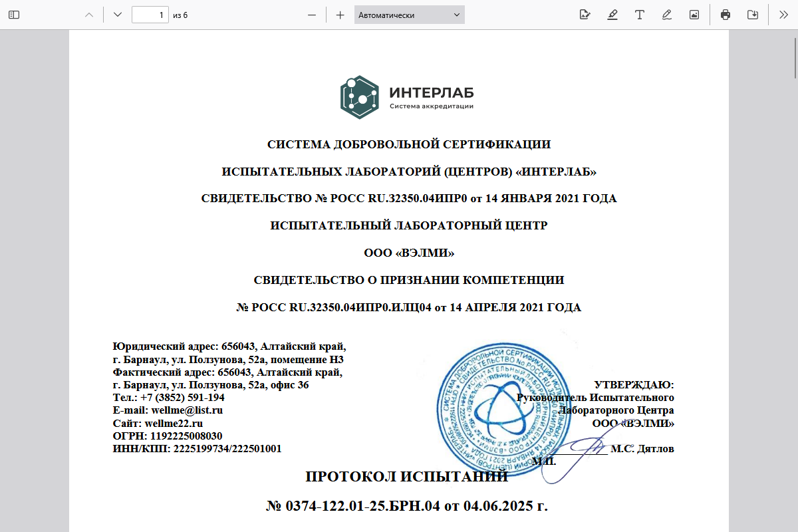Viewport: 798px width, 532px height.
Task: Select the add text tool
Action: pos(640,15)
